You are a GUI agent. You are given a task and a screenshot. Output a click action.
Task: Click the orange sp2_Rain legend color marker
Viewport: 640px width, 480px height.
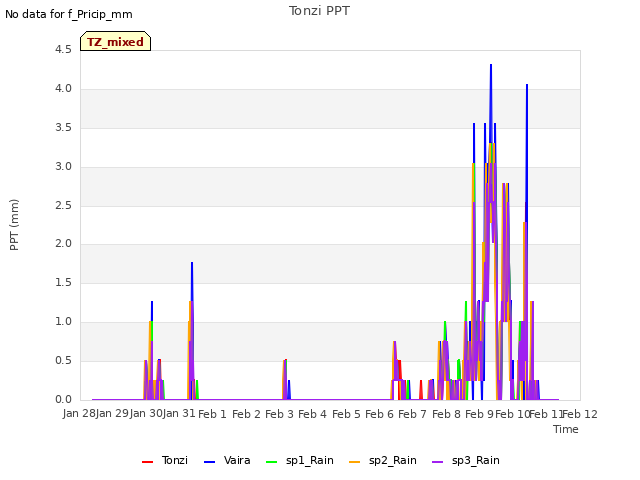355,462
